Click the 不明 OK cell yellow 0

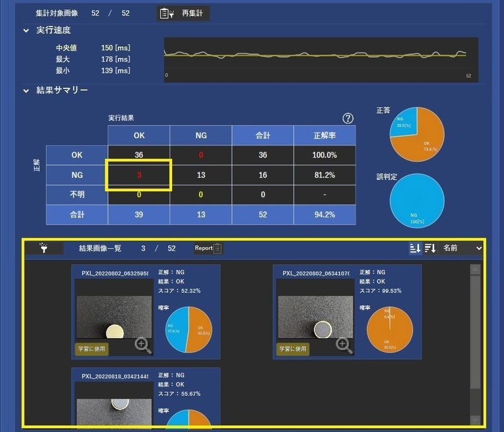click(139, 195)
